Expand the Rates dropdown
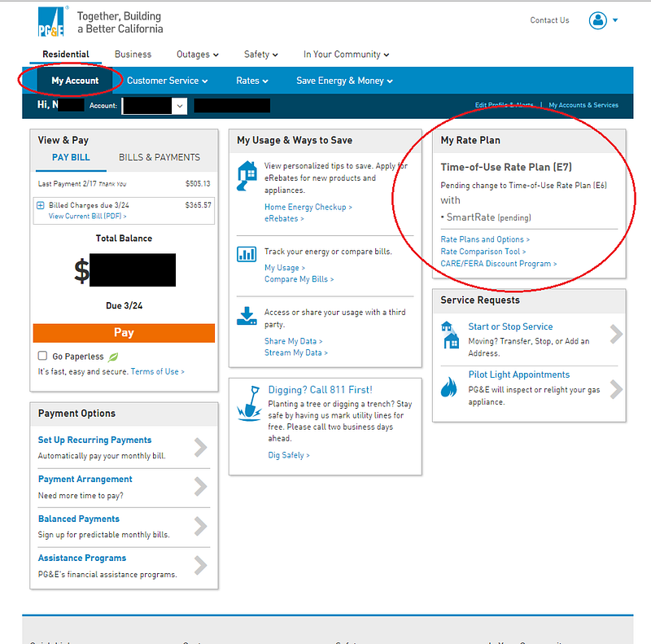 251,81
